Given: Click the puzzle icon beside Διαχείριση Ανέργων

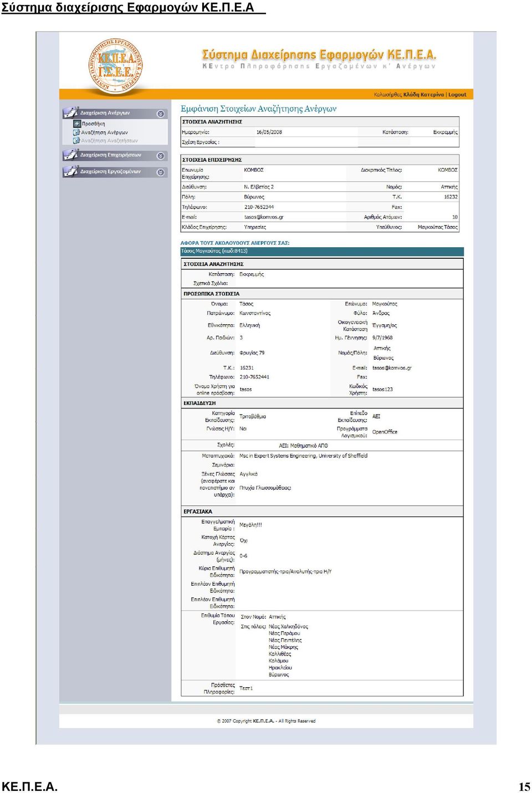Looking at the screenshot, I should click(70, 112).
